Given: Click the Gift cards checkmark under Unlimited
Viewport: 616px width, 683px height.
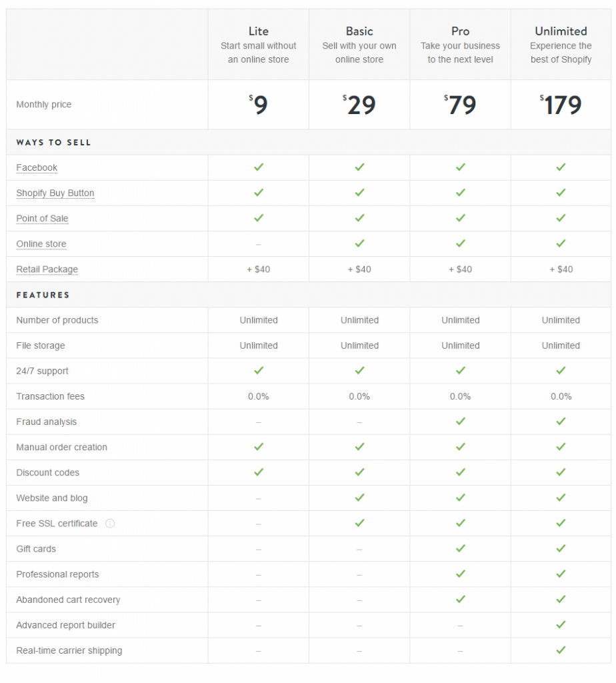Looking at the screenshot, I should click(561, 548).
